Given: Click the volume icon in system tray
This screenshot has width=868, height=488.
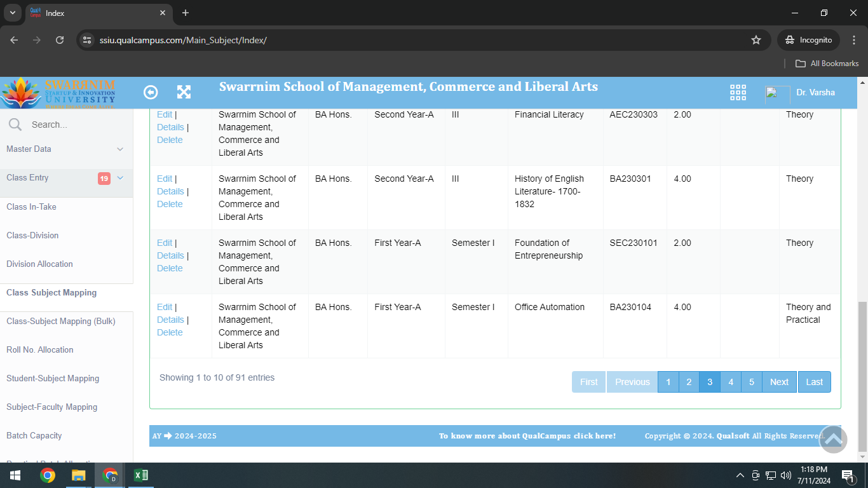Looking at the screenshot, I should (786, 475).
